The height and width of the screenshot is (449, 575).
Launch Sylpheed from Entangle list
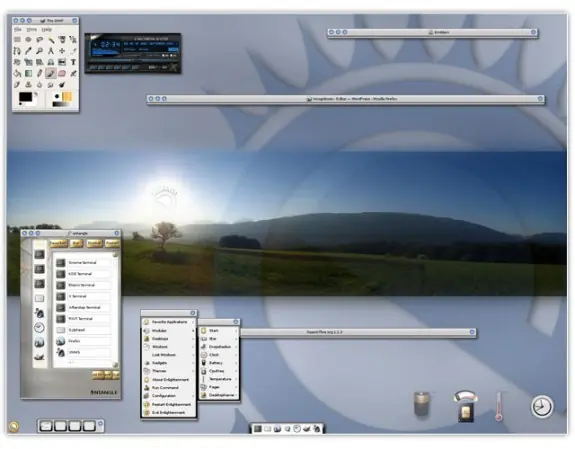pos(83,330)
